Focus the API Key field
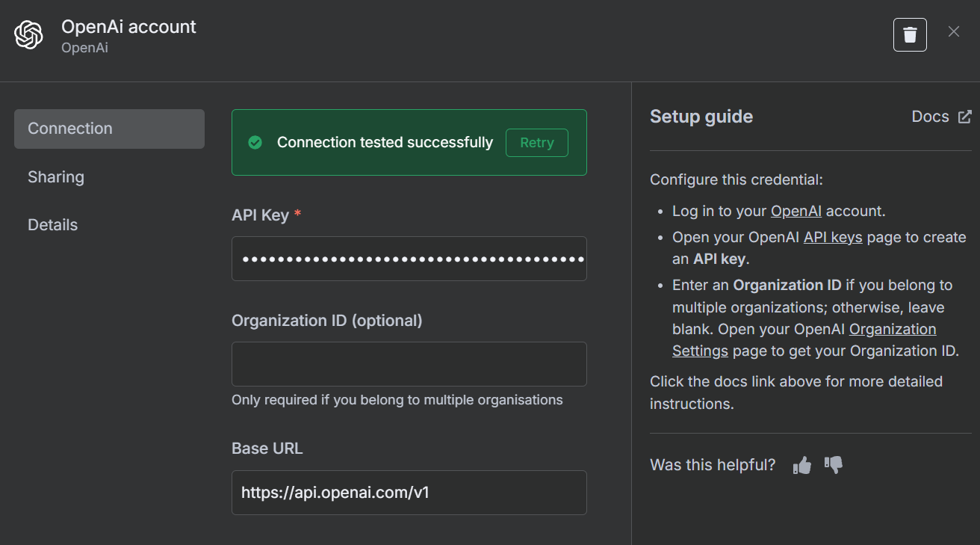 pyautogui.click(x=409, y=259)
